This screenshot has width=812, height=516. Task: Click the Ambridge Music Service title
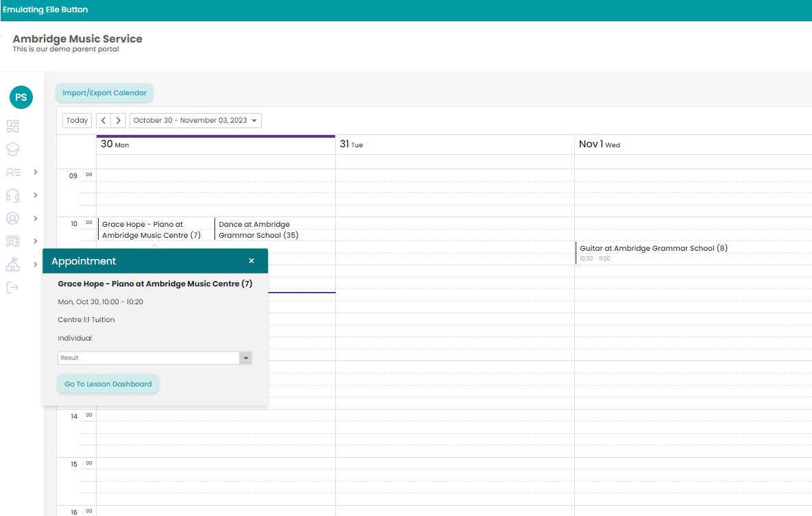(77, 39)
